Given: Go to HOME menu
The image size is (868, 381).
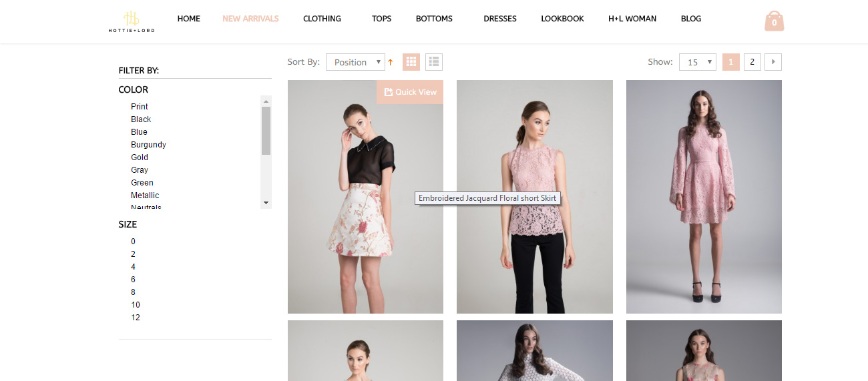Looking at the screenshot, I should [x=189, y=19].
